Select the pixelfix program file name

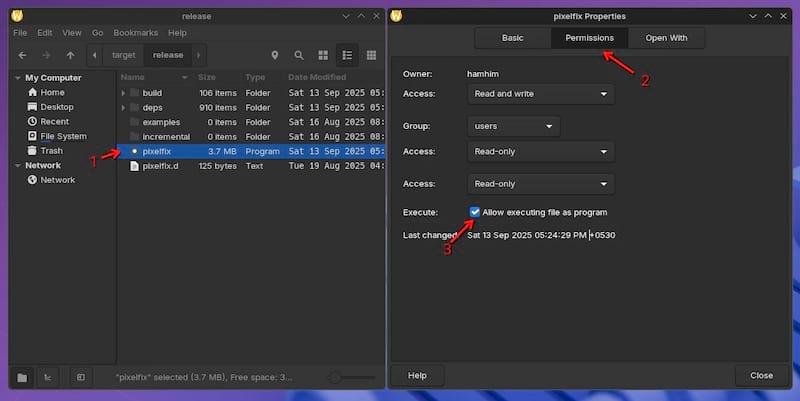click(157, 152)
